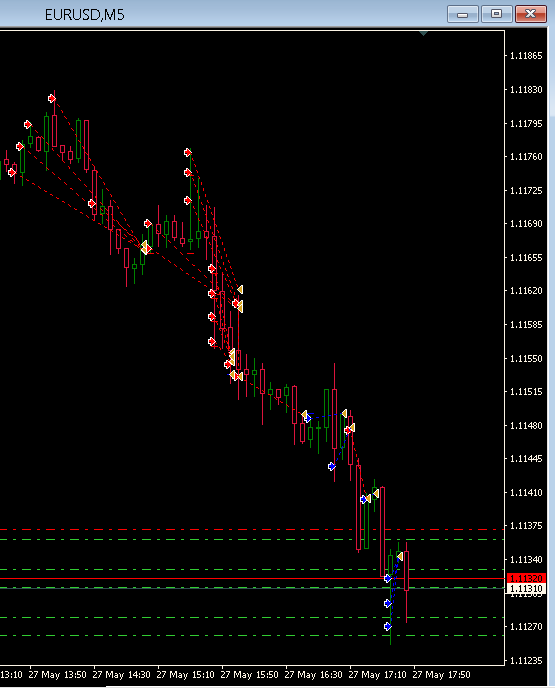Minimize the EURUSD,M5 chart window
555x688 pixels.
pos(463,14)
